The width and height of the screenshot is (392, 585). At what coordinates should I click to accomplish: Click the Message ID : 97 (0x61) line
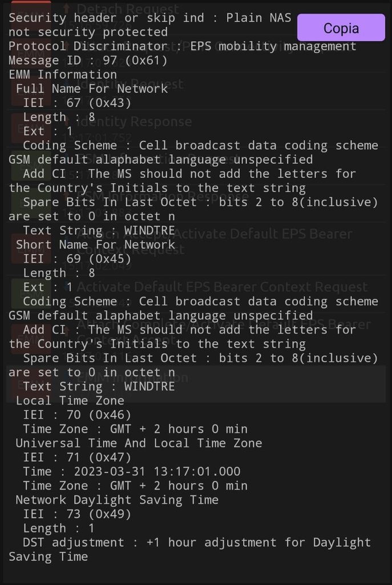pos(88,60)
